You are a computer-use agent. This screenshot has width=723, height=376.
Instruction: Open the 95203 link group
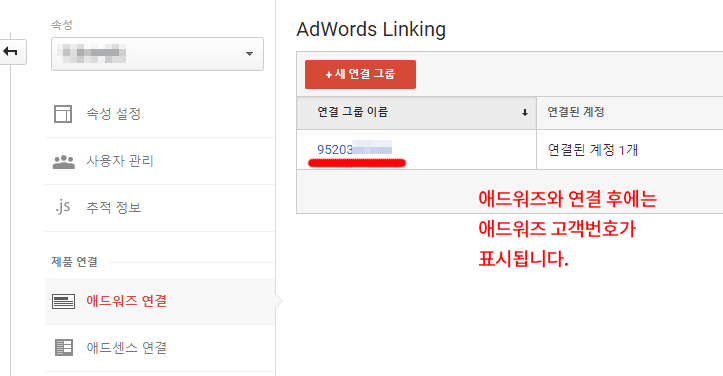(354, 149)
